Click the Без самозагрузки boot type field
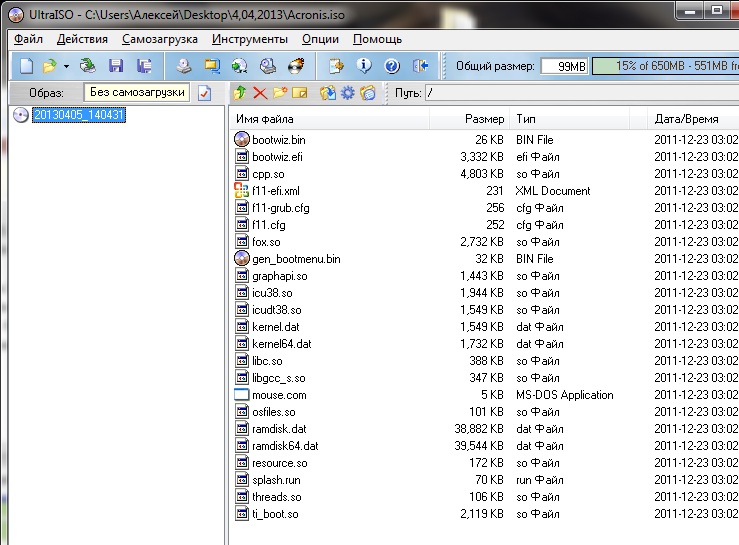739x545 pixels. coord(136,93)
